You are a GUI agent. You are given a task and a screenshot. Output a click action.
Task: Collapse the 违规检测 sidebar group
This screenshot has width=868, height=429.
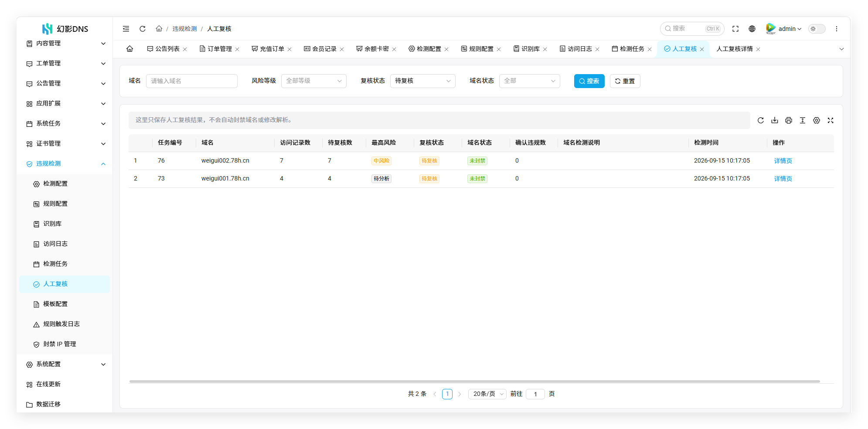[65, 164]
